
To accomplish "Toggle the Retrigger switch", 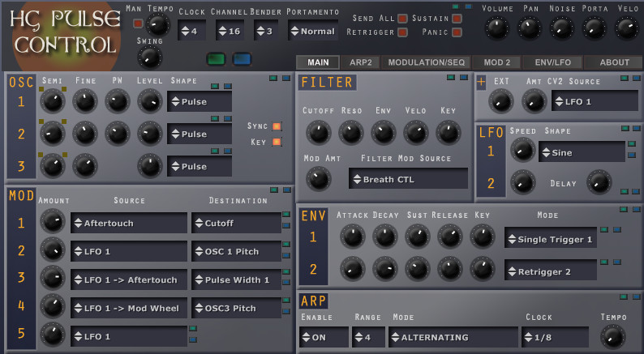I will tap(403, 32).
